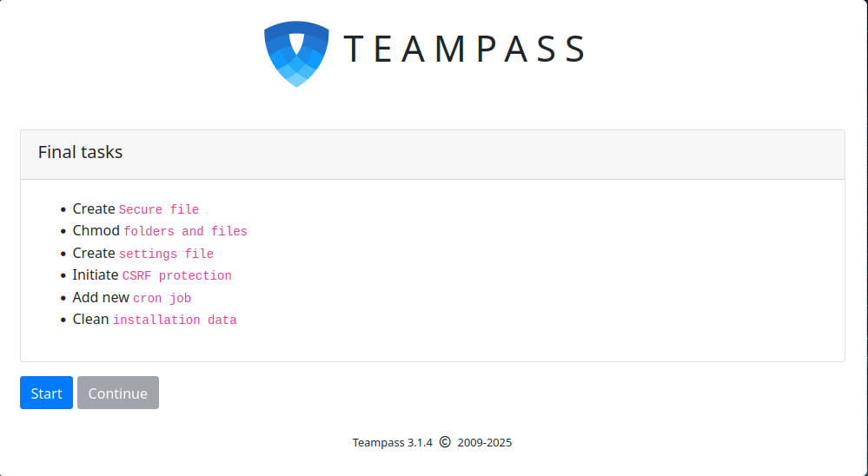Click the Teampass 3.1.4 version text
The width and height of the screenshot is (868, 476).
click(392, 443)
